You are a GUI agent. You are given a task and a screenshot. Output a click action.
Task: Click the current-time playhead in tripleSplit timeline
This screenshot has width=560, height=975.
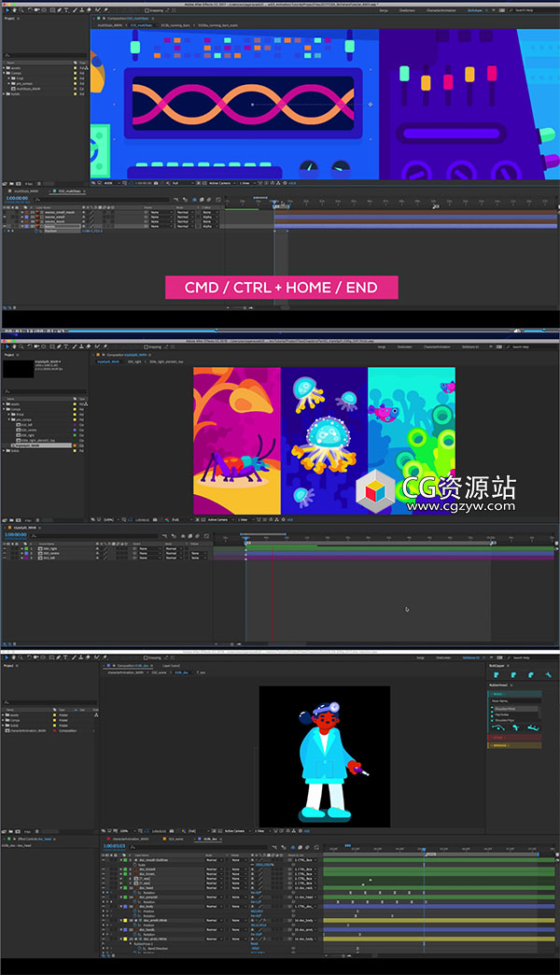point(246,539)
